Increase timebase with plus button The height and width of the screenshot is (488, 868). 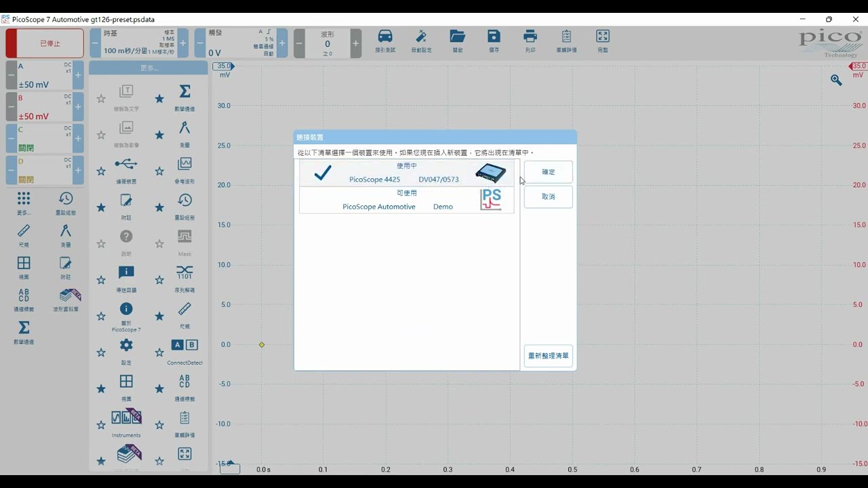[183, 43]
